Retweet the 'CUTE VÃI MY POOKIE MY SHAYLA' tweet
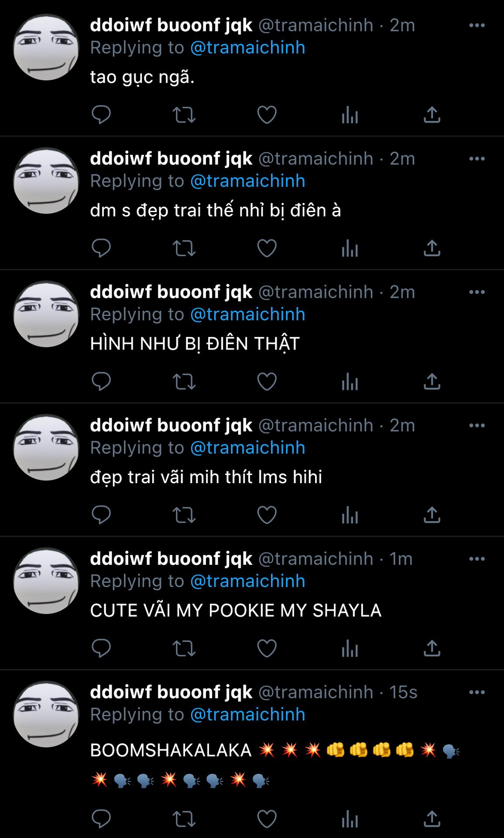 (x=184, y=649)
